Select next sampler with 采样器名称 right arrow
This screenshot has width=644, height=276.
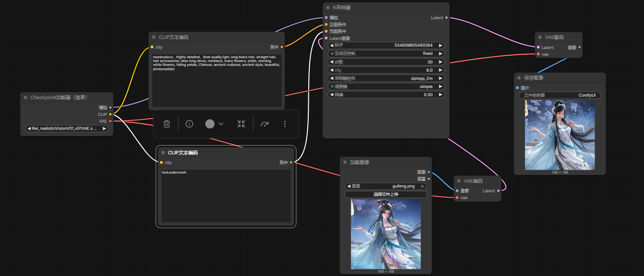coord(441,78)
